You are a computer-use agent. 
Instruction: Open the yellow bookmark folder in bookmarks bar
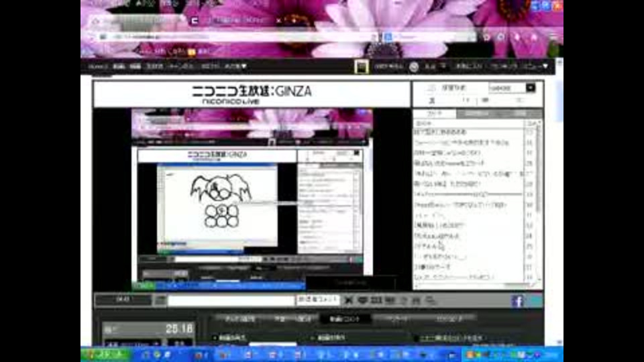click(191, 52)
